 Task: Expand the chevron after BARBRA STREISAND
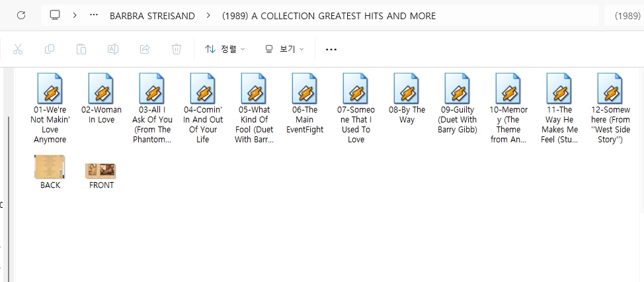(208, 15)
